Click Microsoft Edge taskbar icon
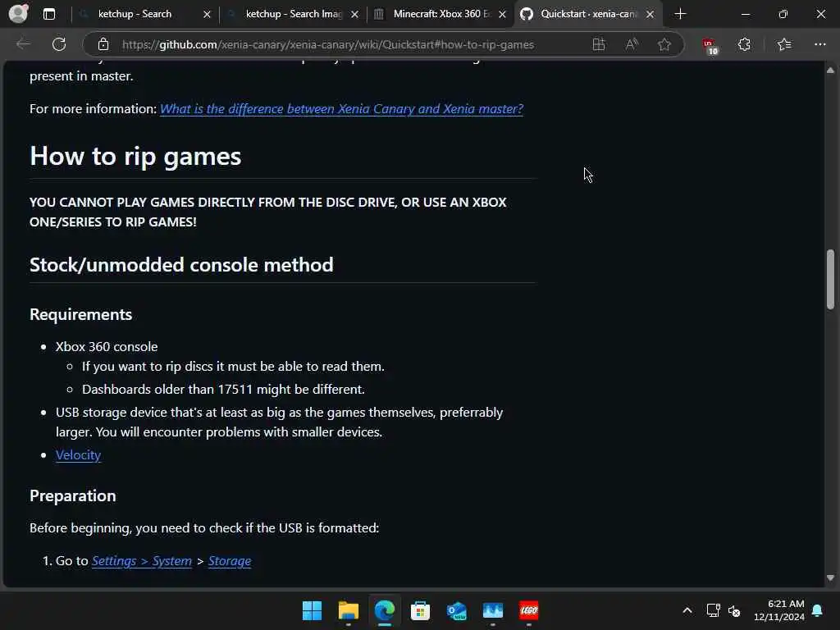This screenshot has height=630, width=840. click(x=385, y=610)
